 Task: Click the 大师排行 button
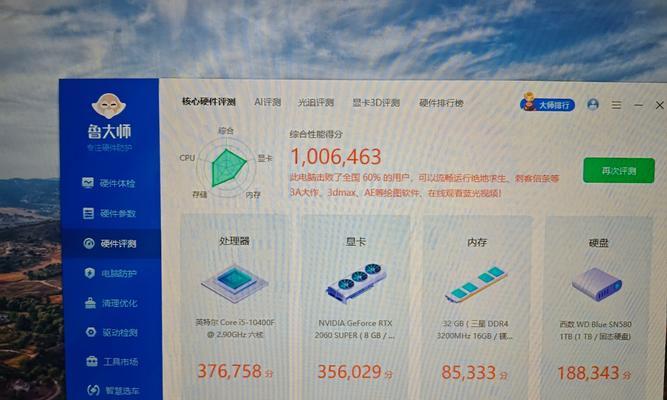(547, 103)
